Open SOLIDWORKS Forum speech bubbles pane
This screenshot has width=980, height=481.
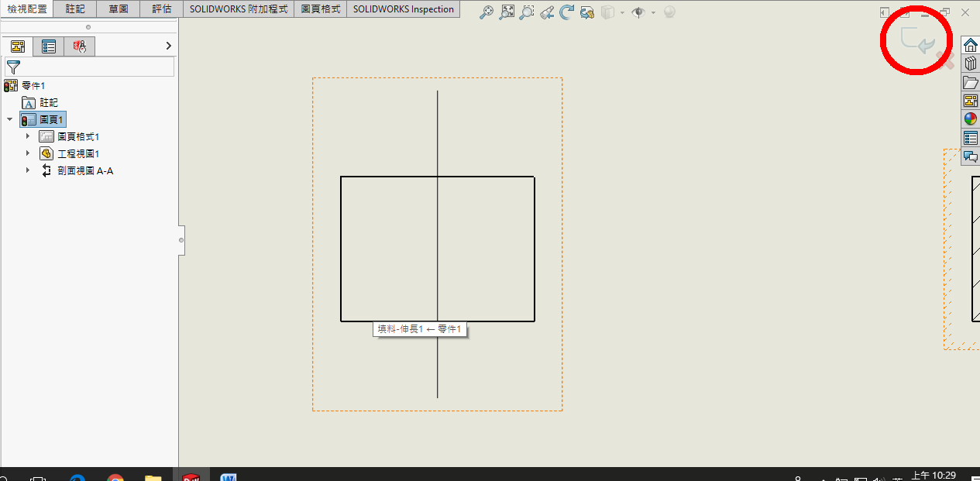[970, 156]
